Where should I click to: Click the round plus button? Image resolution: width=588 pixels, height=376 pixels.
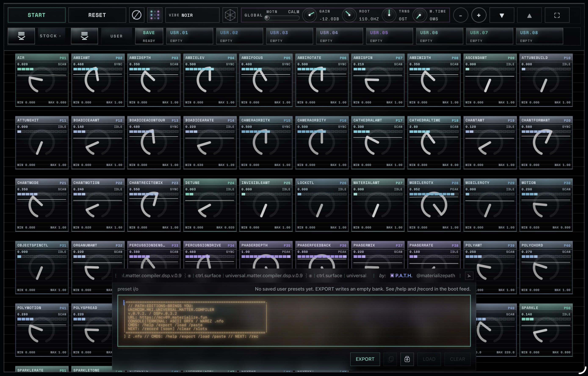pos(479,15)
